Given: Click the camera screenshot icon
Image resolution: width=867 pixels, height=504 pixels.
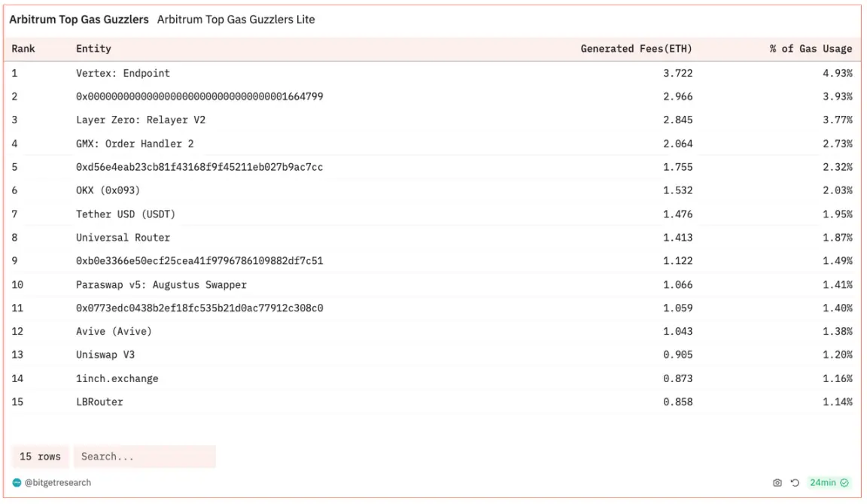Looking at the screenshot, I should [777, 482].
